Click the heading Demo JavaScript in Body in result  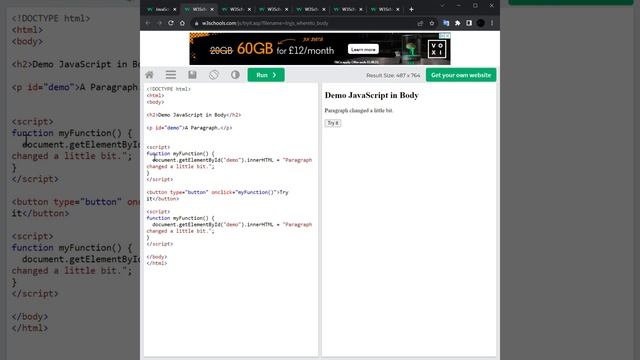(x=371, y=95)
